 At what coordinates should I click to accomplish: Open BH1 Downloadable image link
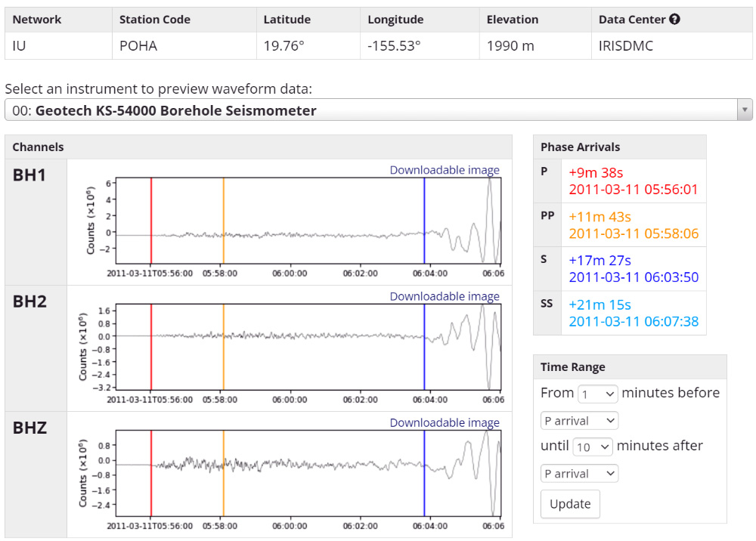pyautogui.click(x=445, y=170)
